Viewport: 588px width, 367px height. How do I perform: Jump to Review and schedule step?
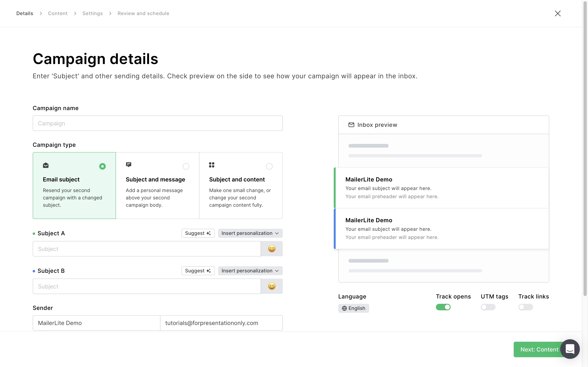point(143,13)
